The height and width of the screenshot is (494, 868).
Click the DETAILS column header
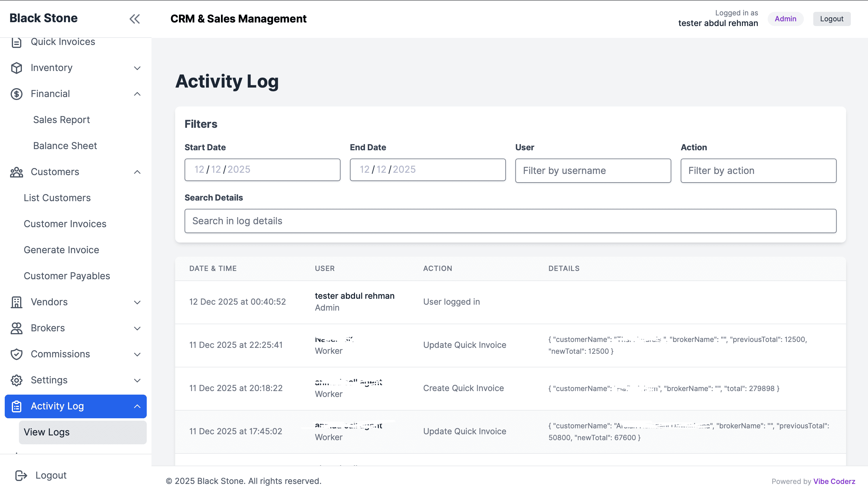(x=564, y=268)
